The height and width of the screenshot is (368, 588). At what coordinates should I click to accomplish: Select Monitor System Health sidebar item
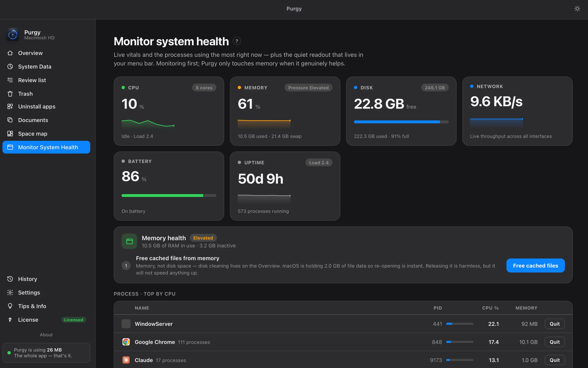46,147
